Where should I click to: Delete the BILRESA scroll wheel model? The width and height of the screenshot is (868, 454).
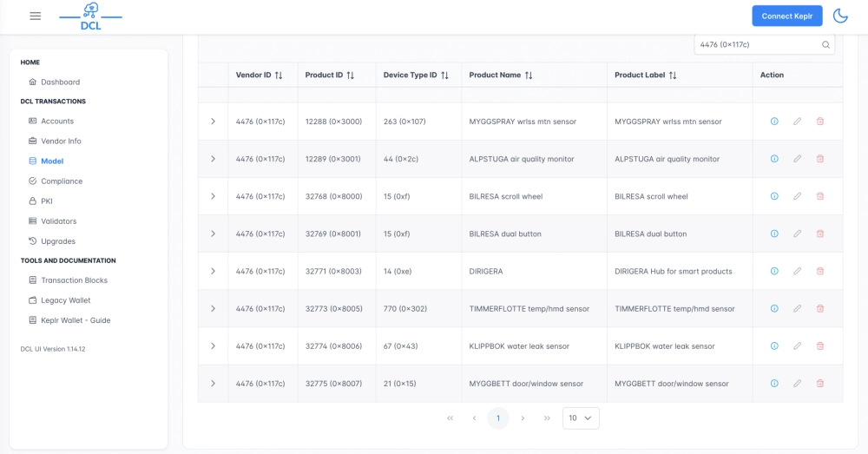(x=820, y=196)
